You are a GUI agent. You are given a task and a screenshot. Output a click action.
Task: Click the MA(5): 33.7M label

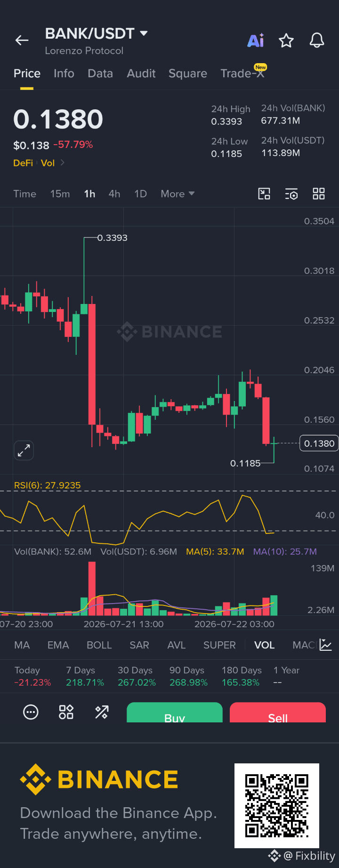coord(215,551)
